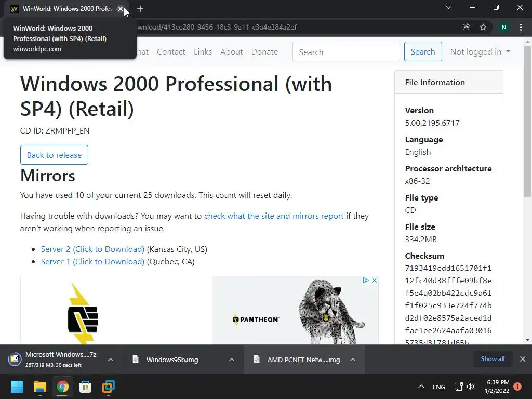Bookmark this page with the star icon
The image size is (532, 399).
point(483,27)
